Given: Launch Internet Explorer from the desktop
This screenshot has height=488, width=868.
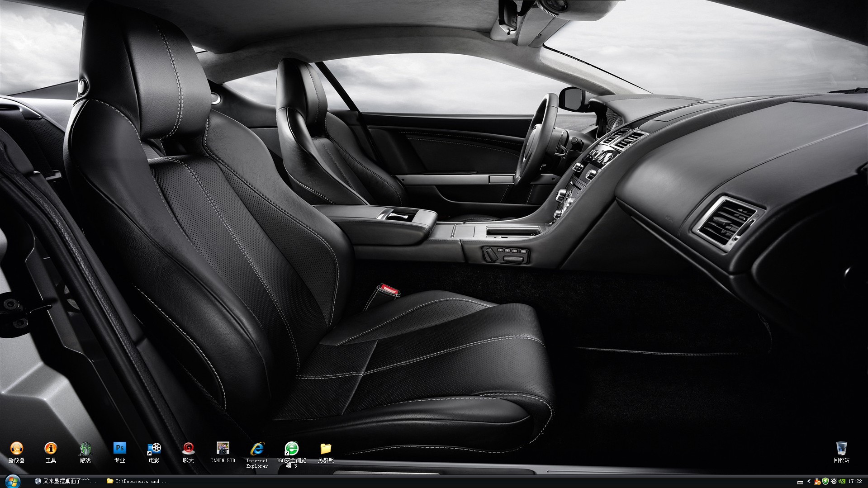Looking at the screenshot, I should (x=257, y=455).
